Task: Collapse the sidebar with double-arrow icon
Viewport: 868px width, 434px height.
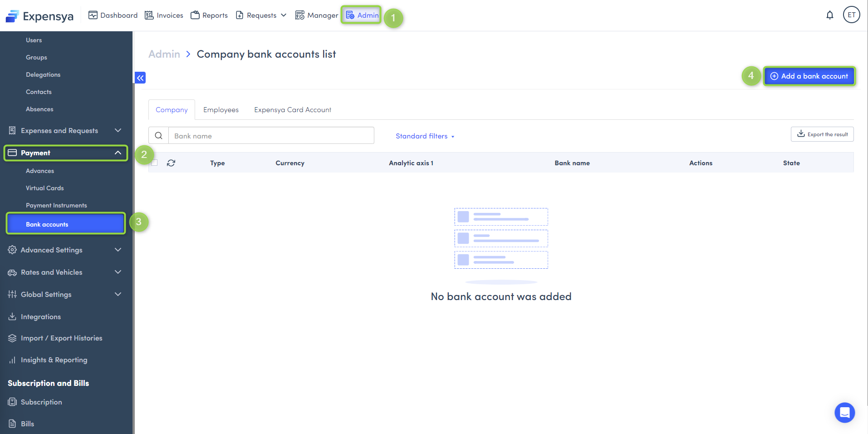Action: tap(140, 78)
